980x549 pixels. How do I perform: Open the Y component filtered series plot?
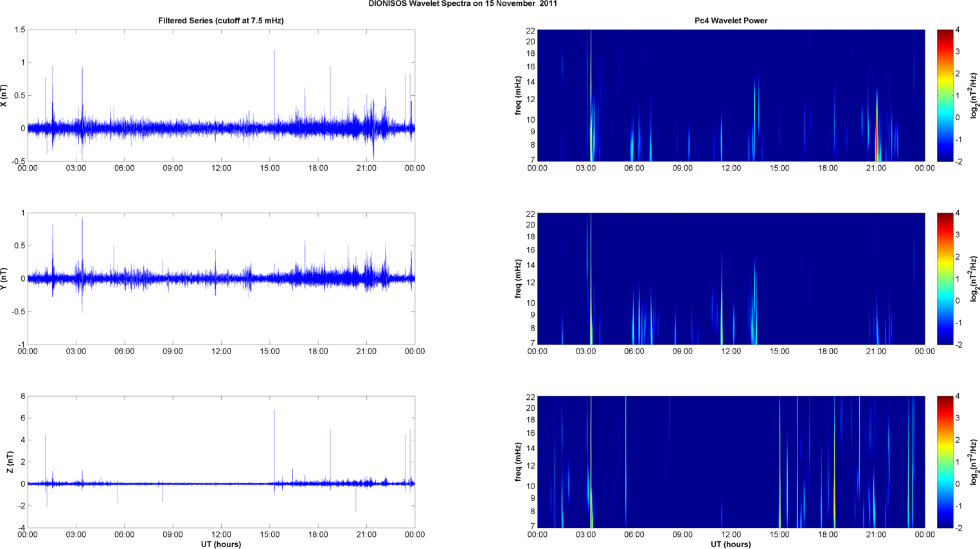point(221,278)
